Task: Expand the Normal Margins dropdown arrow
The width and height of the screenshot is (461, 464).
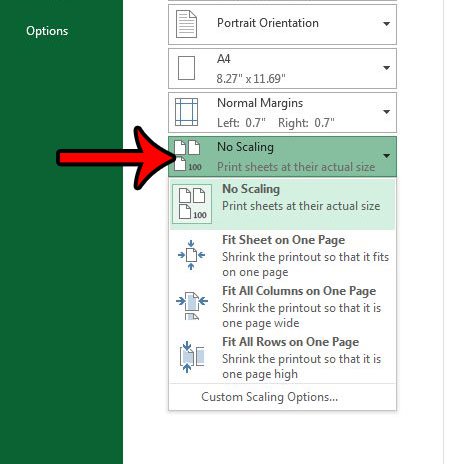Action: click(x=386, y=112)
